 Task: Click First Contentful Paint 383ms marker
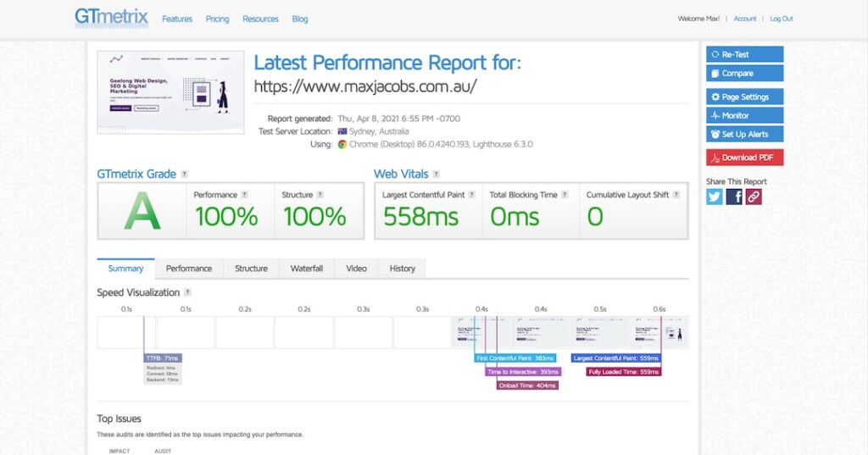[515, 358]
